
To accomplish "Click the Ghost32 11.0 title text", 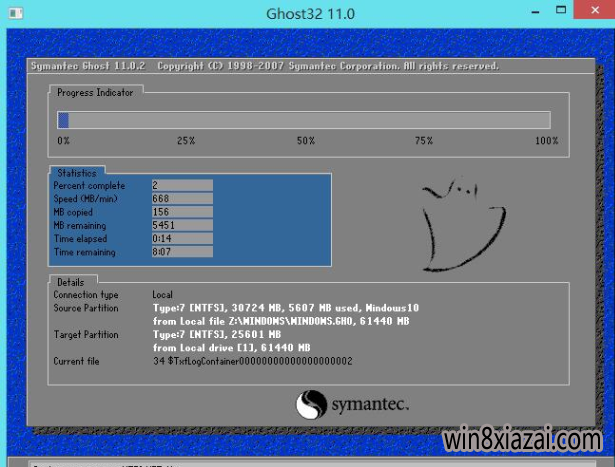I will coord(310,14).
